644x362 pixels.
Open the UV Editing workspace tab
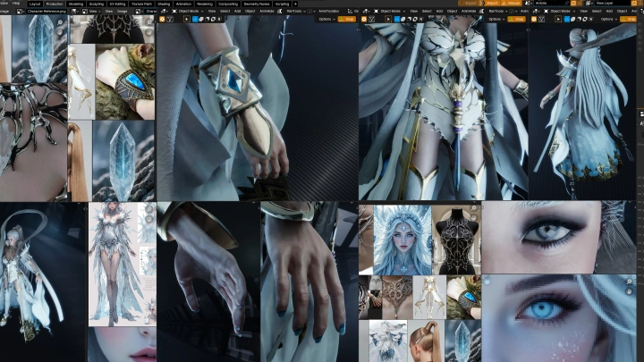[x=118, y=4]
